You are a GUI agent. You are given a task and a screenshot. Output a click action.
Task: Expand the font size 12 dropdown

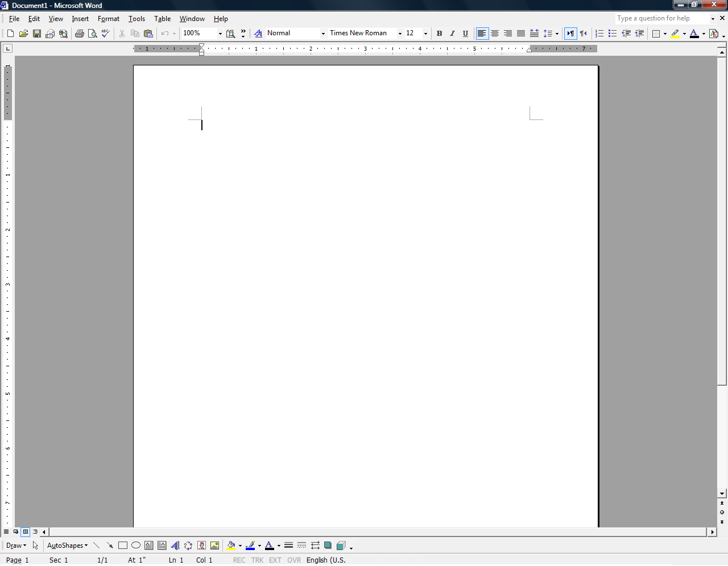pyautogui.click(x=425, y=34)
